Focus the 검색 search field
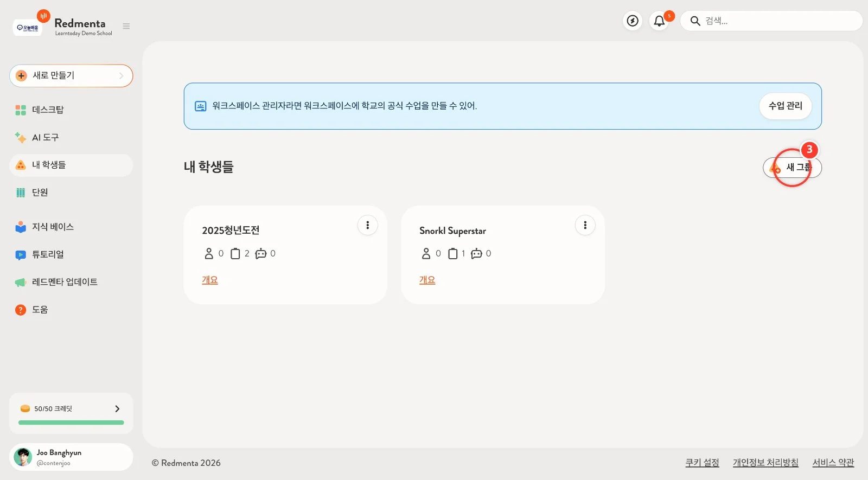The image size is (868, 480). [x=771, y=21]
